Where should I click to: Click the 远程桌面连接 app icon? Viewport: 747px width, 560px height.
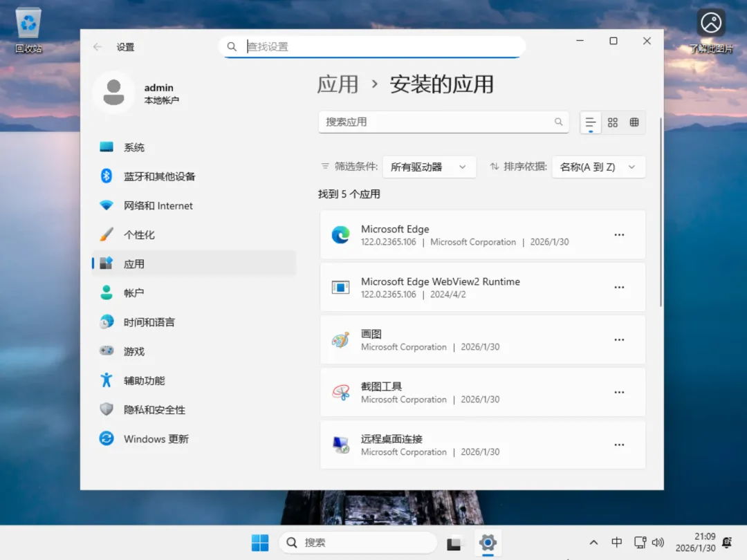click(x=340, y=445)
